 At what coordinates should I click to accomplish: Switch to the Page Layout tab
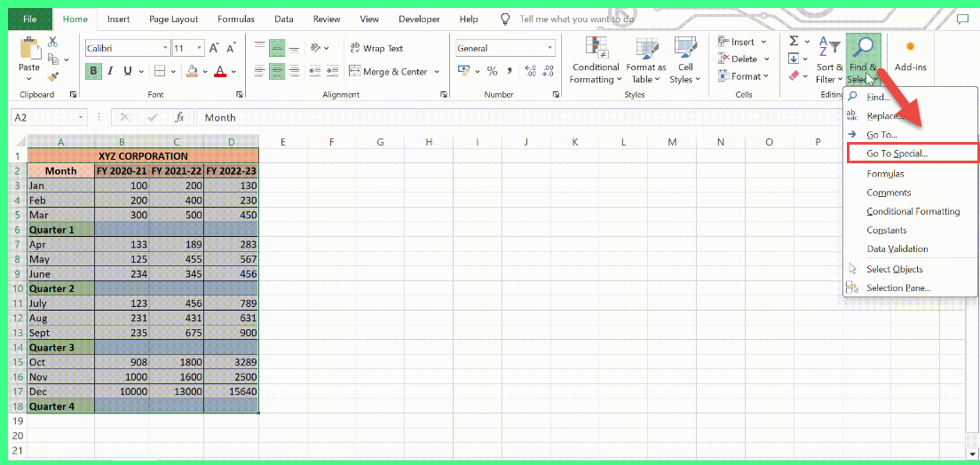[x=174, y=20]
